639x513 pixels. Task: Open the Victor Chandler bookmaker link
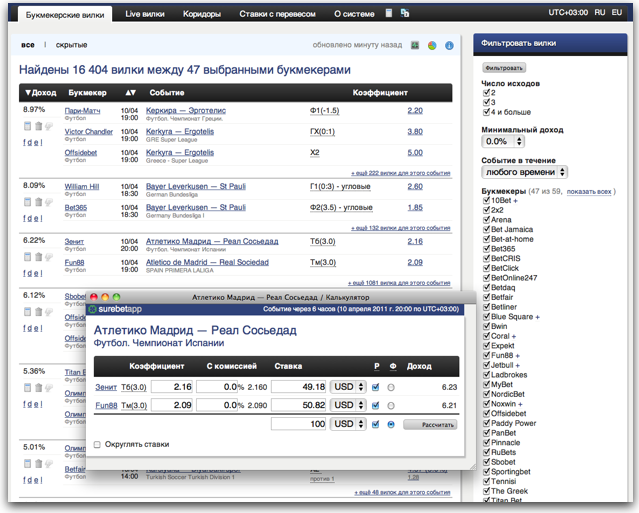point(88,131)
